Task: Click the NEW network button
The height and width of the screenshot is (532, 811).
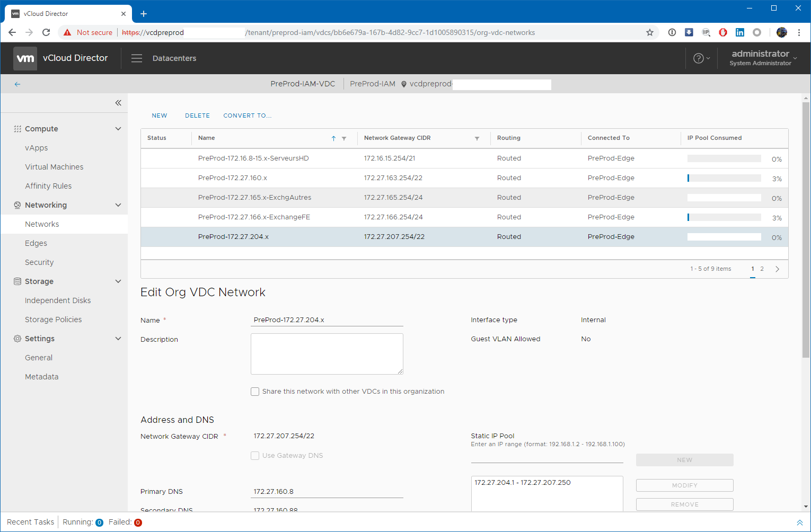Action: (160, 116)
